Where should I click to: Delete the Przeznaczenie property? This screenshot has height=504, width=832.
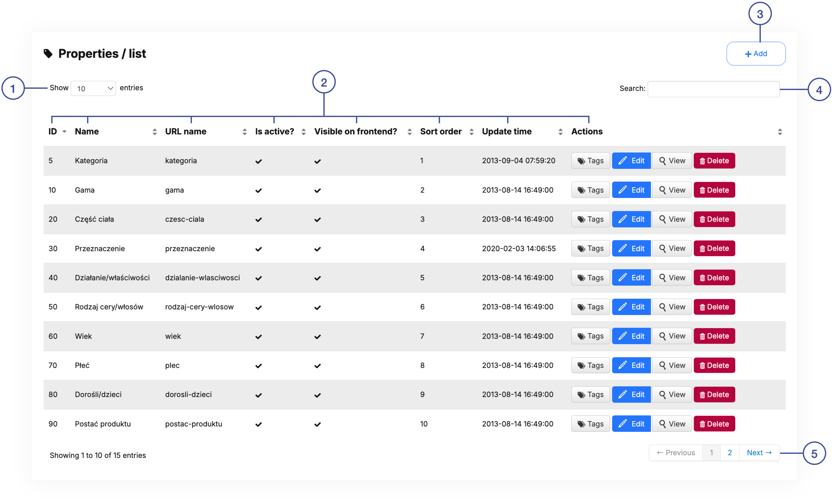(x=714, y=248)
